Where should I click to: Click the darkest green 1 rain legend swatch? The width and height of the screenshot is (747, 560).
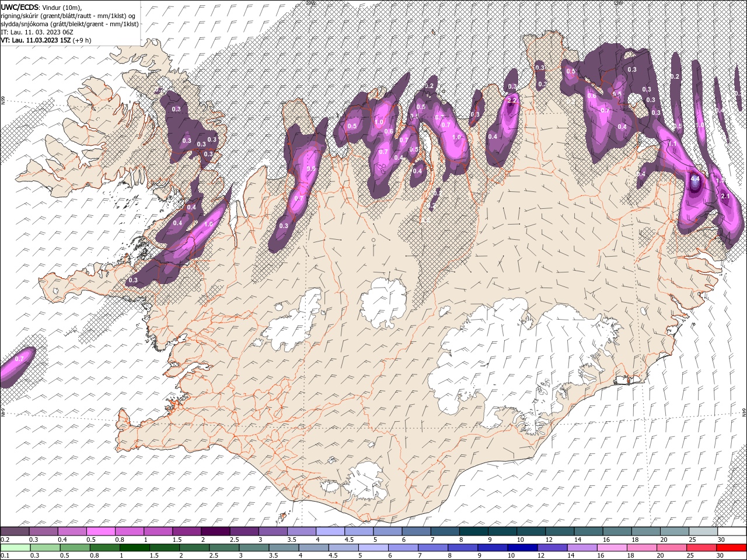[x=134, y=548]
